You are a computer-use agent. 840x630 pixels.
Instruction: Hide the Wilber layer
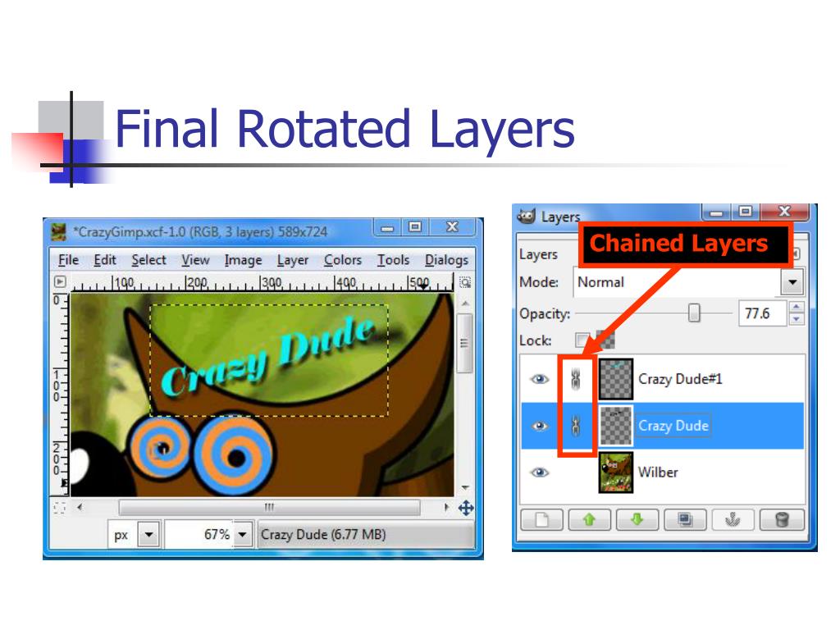click(x=540, y=472)
